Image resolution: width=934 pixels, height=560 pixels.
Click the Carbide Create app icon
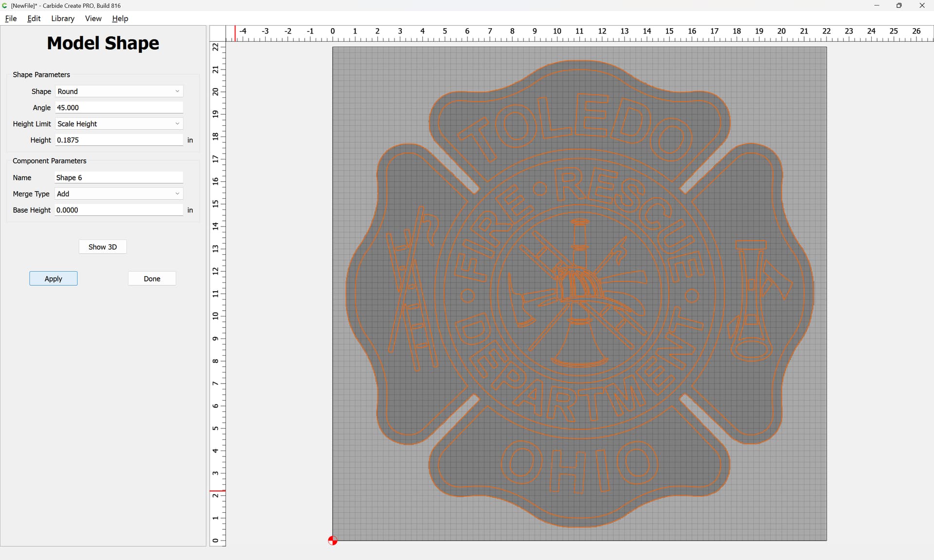5,5
